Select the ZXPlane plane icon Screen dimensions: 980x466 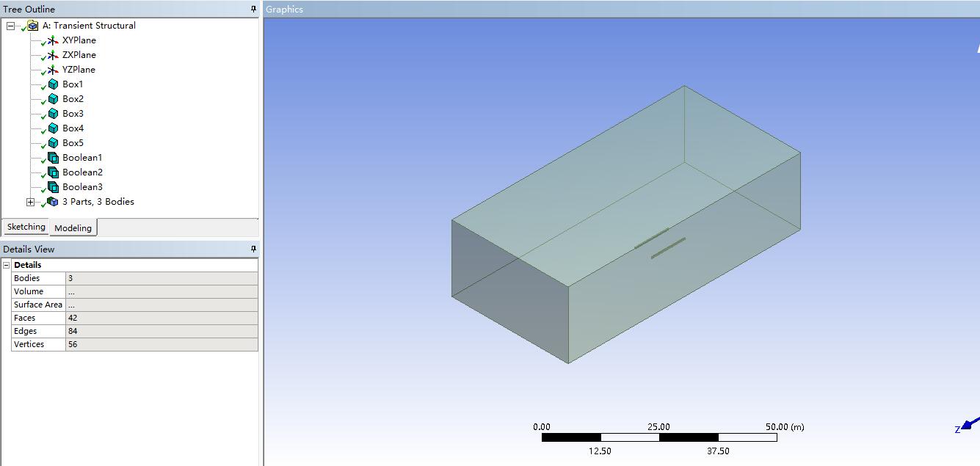click(x=52, y=55)
